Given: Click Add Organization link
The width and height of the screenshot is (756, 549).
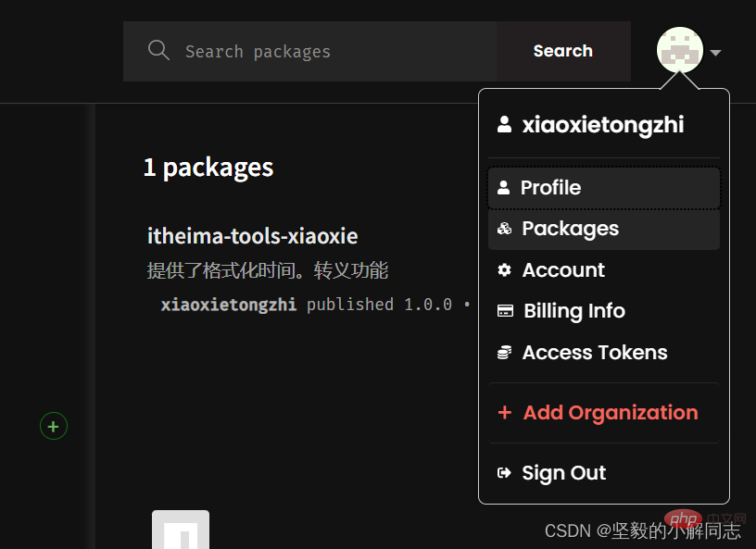Looking at the screenshot, I should 610,413.
